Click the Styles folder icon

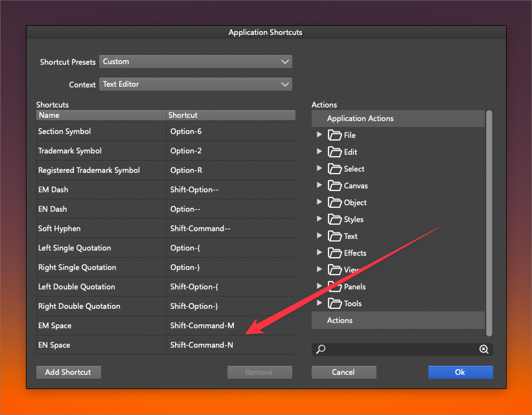point(334,219)
